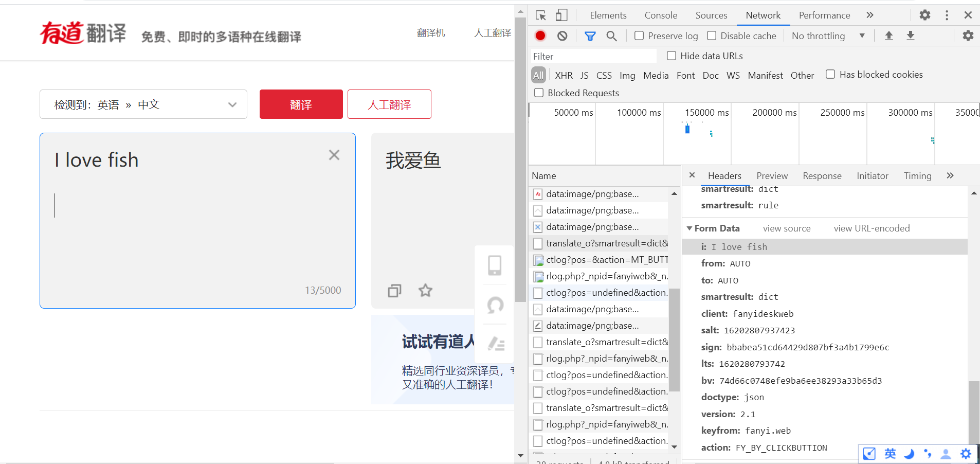Filter requests by XHR

tap(564, 75)
